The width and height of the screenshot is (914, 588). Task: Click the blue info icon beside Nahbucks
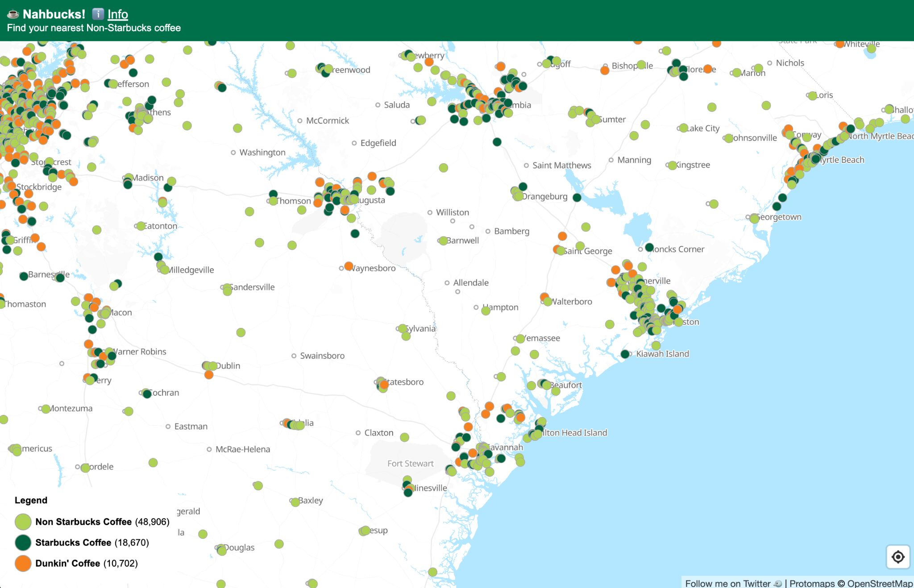point(98,14)
